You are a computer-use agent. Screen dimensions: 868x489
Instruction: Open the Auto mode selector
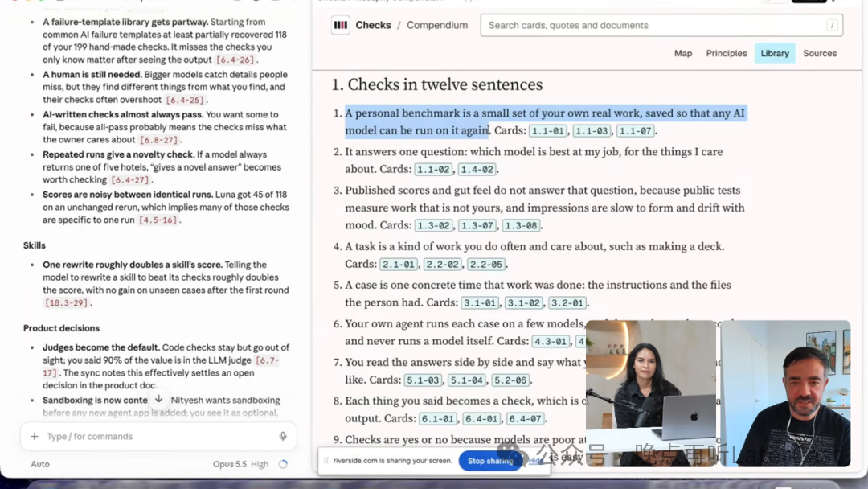tap(40, 464)
